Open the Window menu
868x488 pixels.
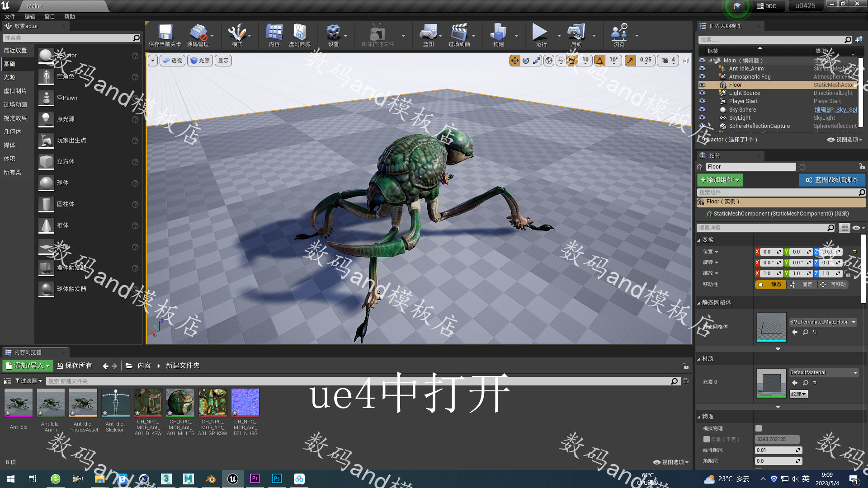(x=50, y=17)
